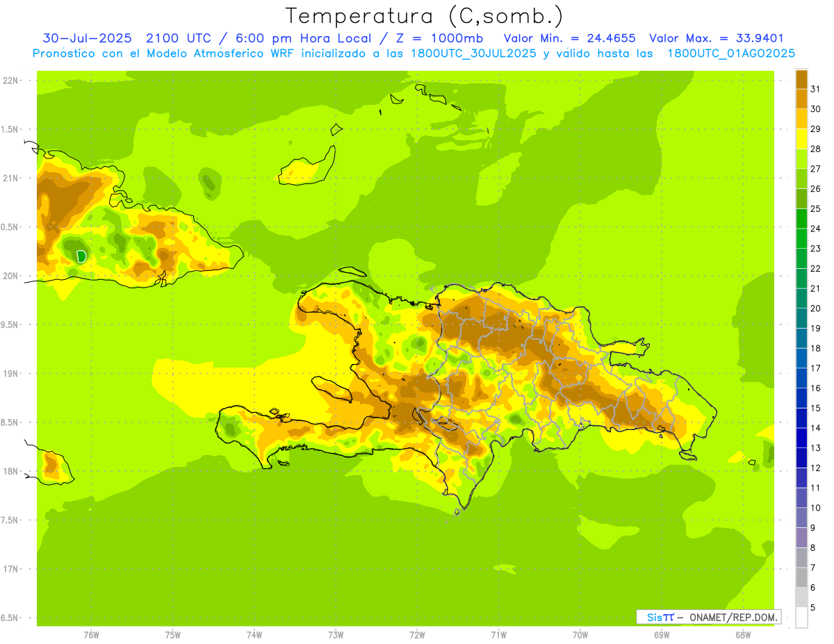The height and width of the screenshot is (644, 834).
Task: Click the "75W" longitude axis label
Action: tap(172, 635)
